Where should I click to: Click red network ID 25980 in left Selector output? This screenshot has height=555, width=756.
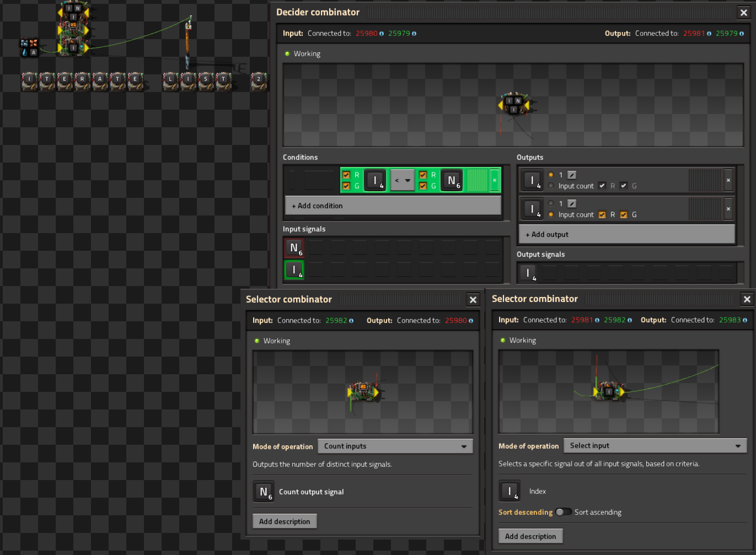tap(456, 321)
